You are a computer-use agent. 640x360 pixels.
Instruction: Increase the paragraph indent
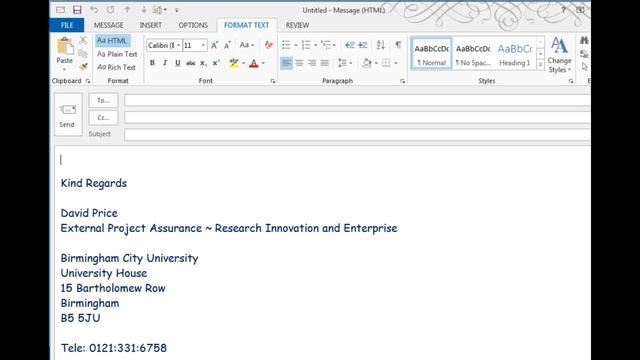(363, 45)
